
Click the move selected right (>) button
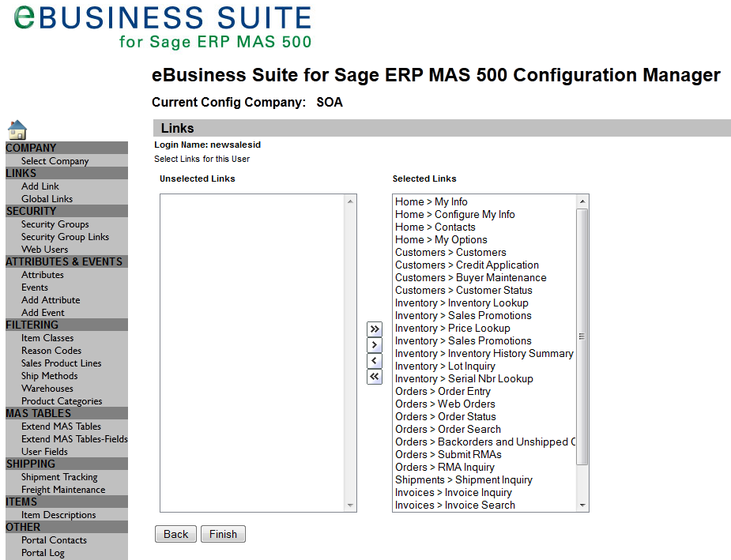(375, 345)
